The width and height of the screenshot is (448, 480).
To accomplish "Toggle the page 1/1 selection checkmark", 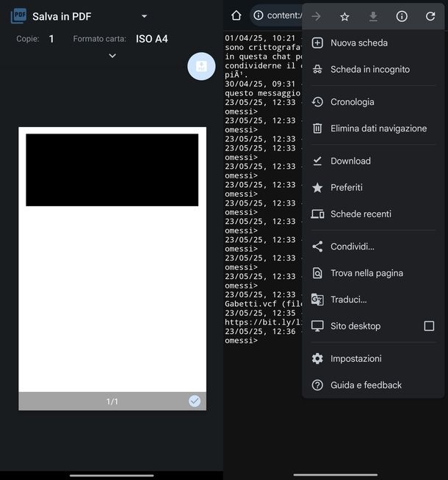I will tap(195, 401).
